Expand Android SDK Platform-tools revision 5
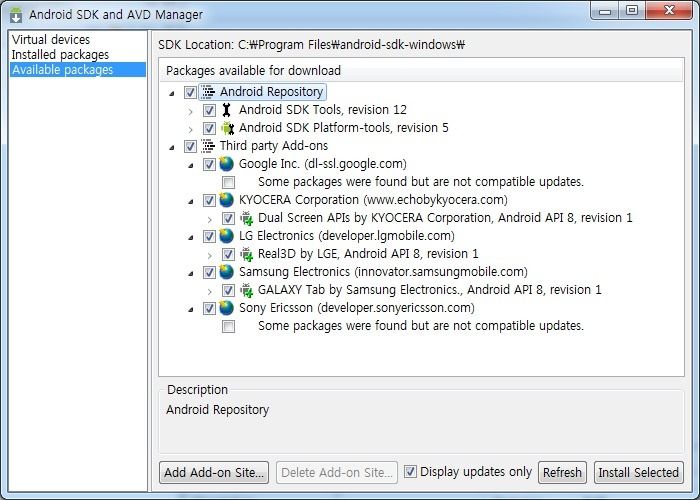Image resolution: width=700 pixels, height=500 pixels. click(x=191, y=129)
